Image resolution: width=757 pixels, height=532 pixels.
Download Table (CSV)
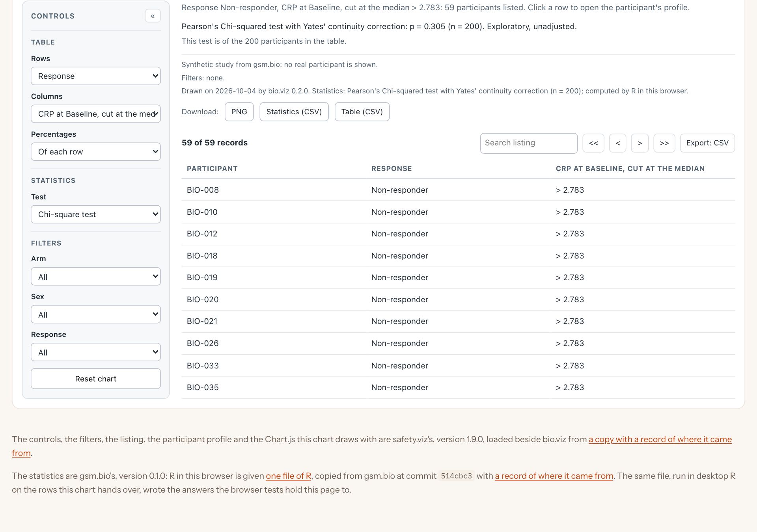pyautogui.click(x=362, y=112)
